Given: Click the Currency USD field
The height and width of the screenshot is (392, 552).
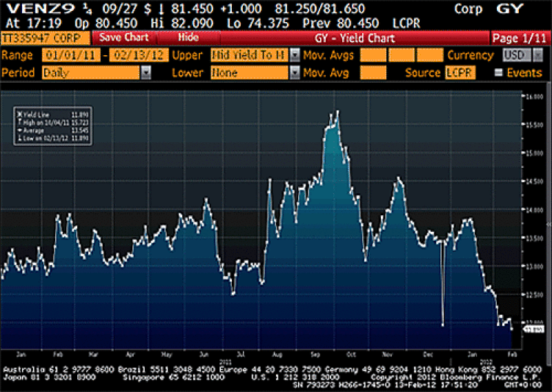Looking at the screenshot, I should click(x=517, y=55).
